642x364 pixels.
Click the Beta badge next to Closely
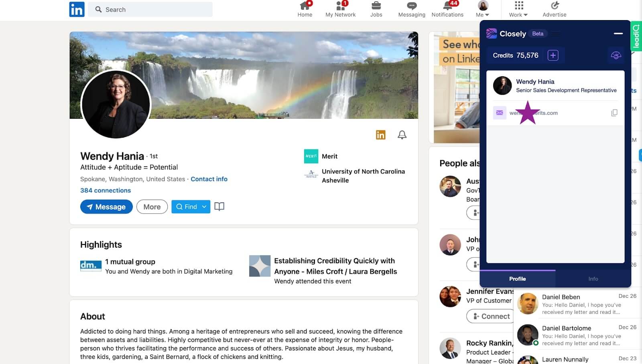pyautogui.click(x=538, y=34)
